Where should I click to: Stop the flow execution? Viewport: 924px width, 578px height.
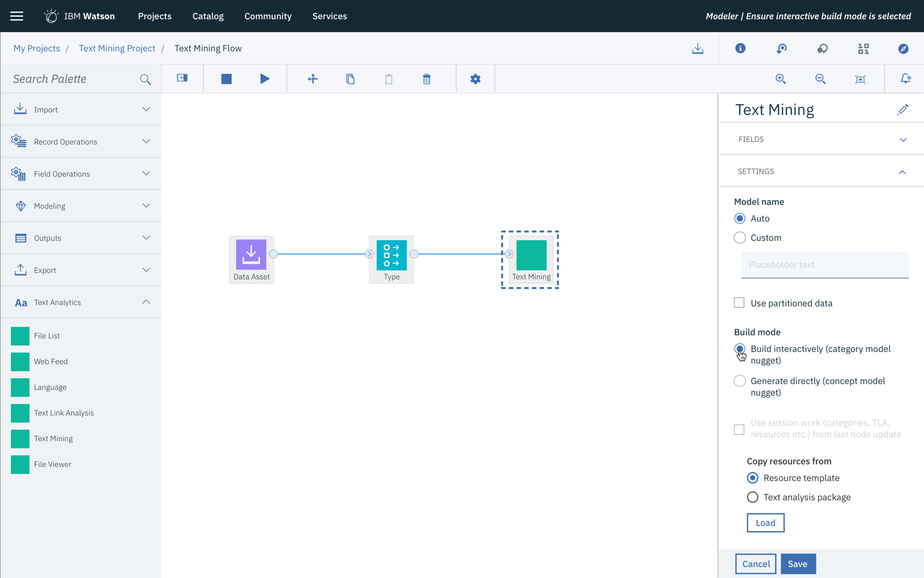227,79
